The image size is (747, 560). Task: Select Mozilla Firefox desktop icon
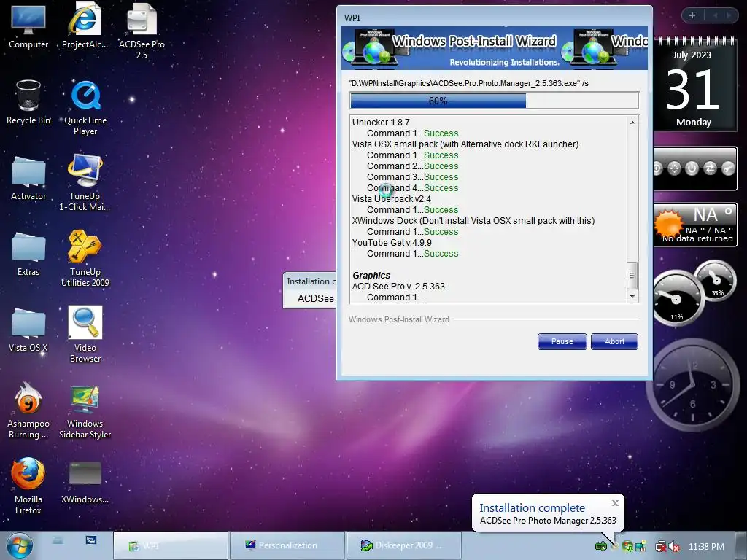coord(28,486)
